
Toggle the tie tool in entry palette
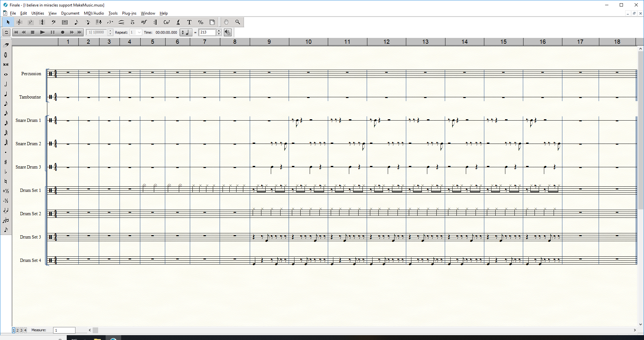[6, 210]
